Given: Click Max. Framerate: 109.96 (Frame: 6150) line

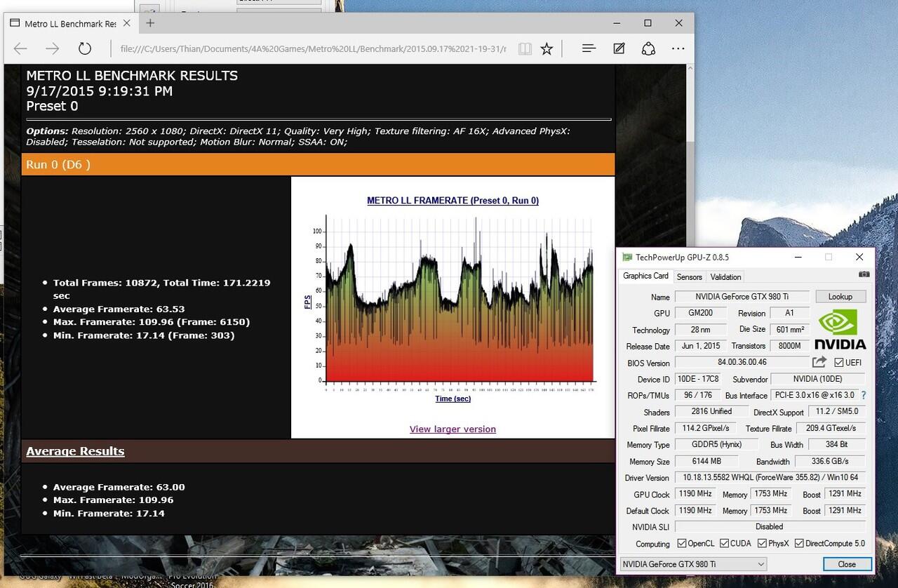Looking at the screenshot, I should (152, 322).
